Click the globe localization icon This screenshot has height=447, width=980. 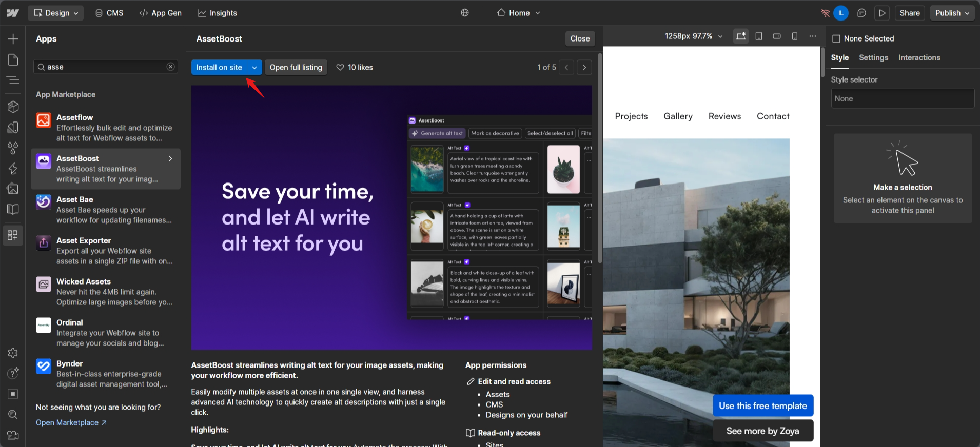(x=465, y=13)
